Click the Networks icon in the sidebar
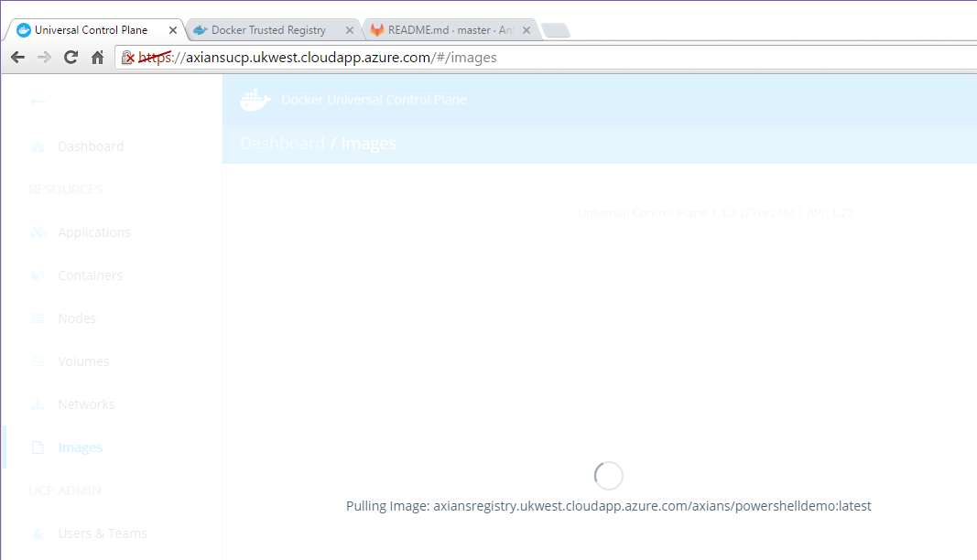Viewport: 977px width, 560px height. (38, 404)
